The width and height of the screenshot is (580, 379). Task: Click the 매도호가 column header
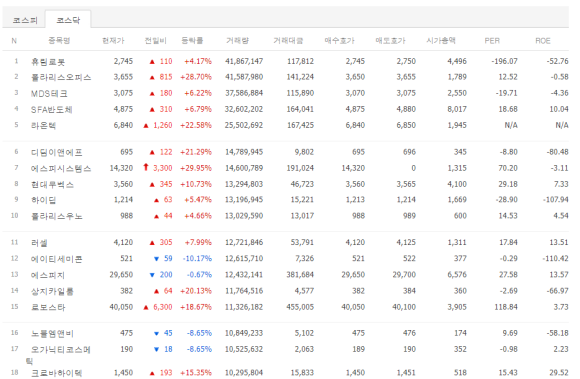(x=390, y=40)
